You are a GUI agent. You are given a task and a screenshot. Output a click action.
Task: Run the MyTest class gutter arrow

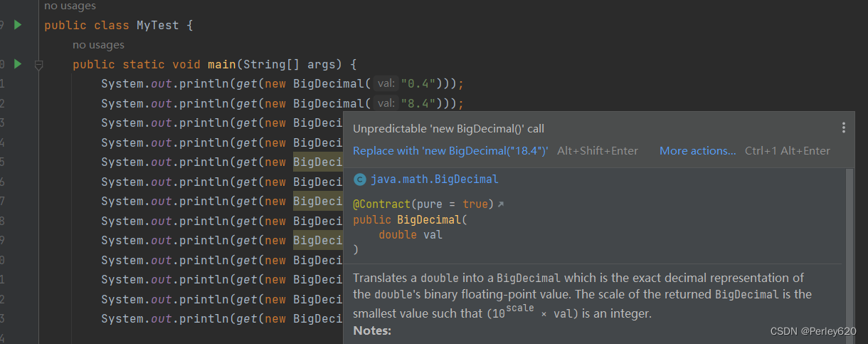pyautogui.click(x=18, y=25)
